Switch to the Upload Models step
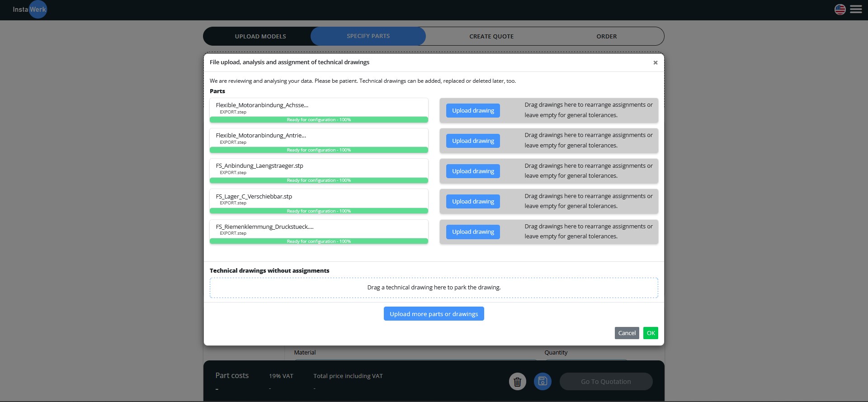This screenshot has height=402, width=868. [260, 36]
